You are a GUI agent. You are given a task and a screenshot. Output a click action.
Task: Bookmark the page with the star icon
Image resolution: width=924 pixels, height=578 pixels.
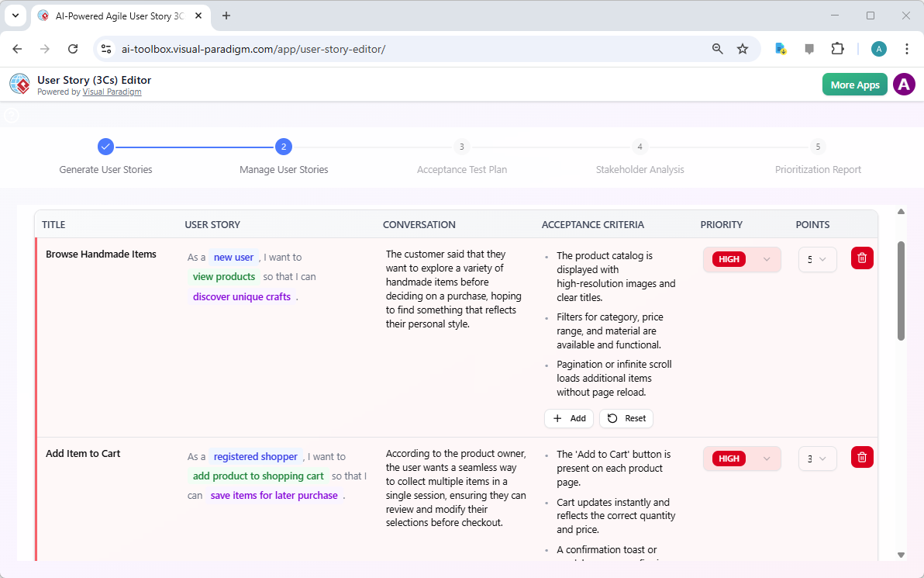click(743, 48)
